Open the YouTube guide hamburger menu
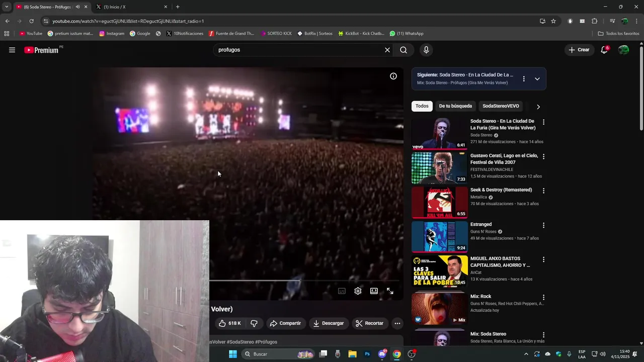Viewport: 644px width, 362px height. click(x=12, y=50)
